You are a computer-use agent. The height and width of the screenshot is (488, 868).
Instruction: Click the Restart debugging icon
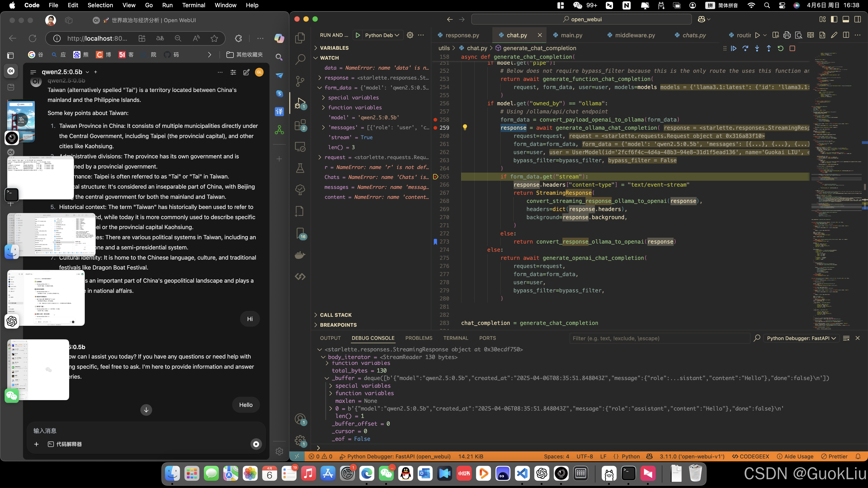coord(780,49)
